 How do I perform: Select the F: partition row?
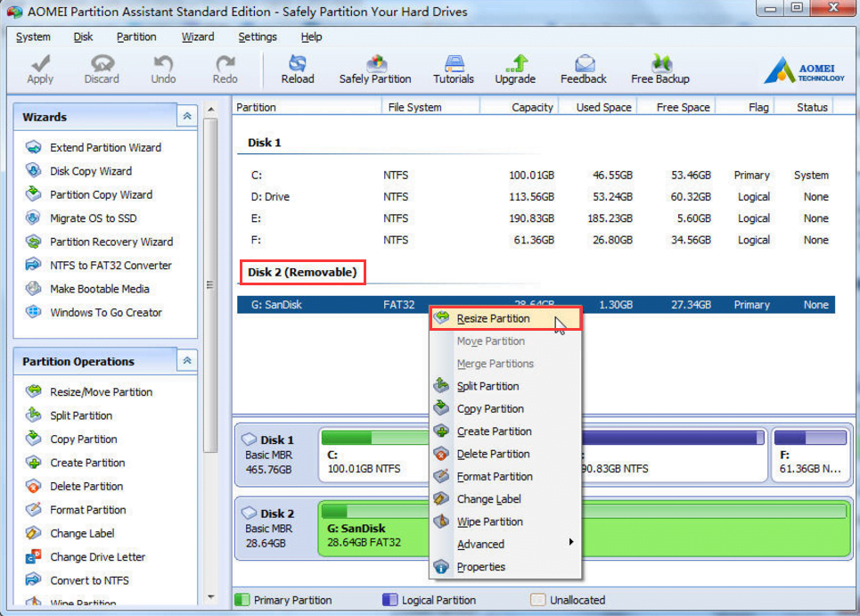536,240
